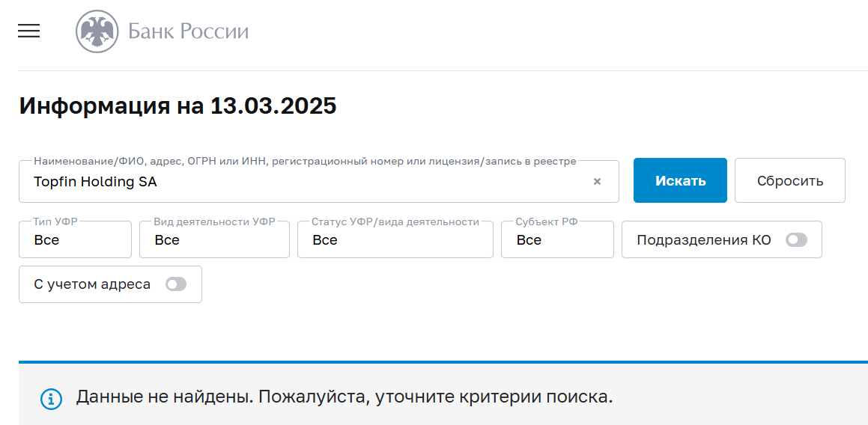868x425 pixels.
Task: Click the Банк России logo text
Action: [188, 31]
